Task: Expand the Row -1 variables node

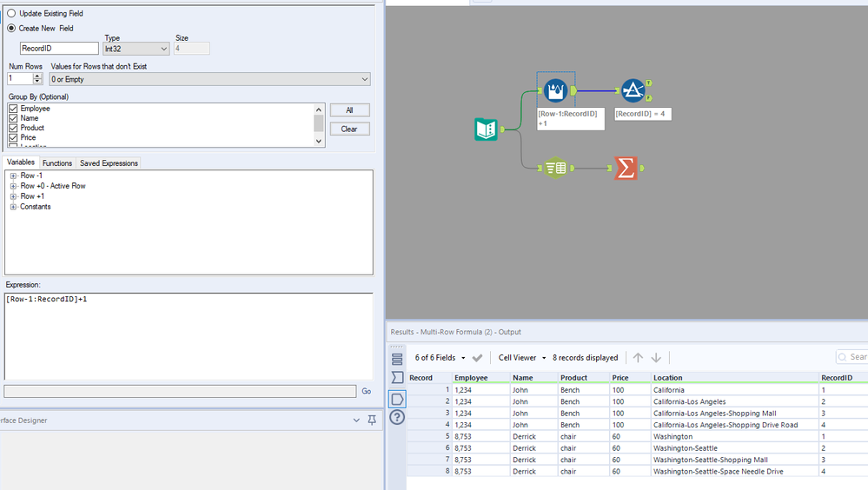Action: (x=13, y=175)
